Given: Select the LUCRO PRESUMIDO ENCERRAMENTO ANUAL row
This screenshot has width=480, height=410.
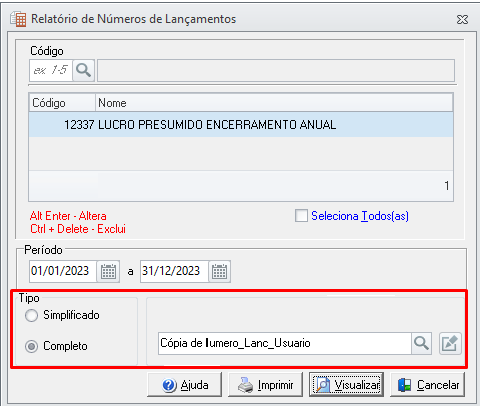Looking at the screenshot, I should [241, 125].
